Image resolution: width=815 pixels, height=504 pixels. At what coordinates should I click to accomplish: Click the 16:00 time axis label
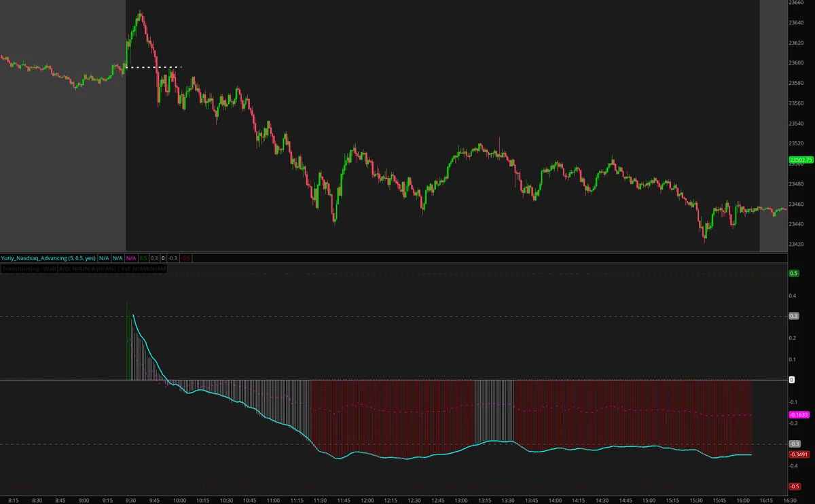coord(744,500)
